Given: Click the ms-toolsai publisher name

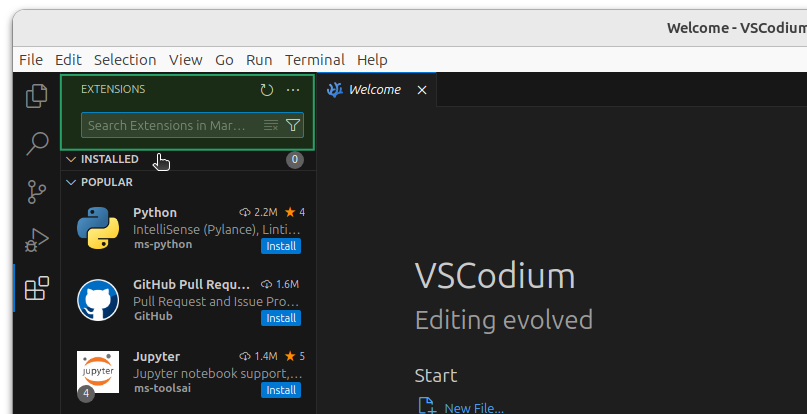Looking at the screenshot, I should [163, 388].
